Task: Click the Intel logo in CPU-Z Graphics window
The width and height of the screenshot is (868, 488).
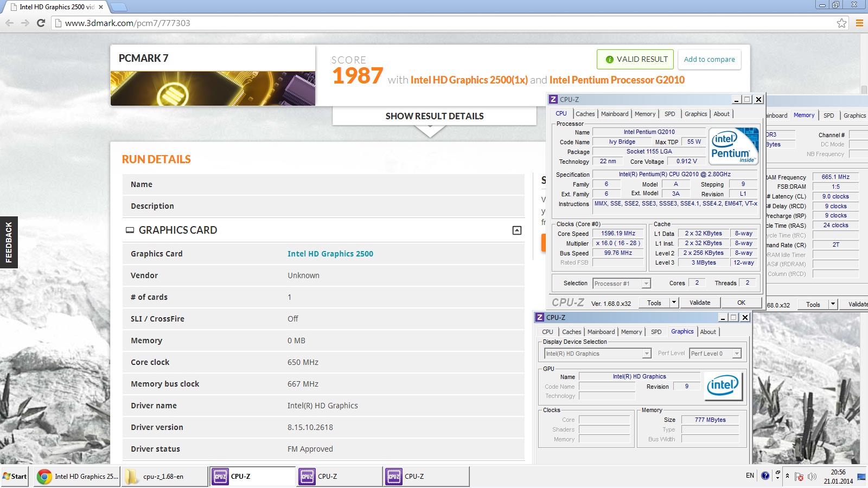Action: pyautogui.click(x=723, y=386)
